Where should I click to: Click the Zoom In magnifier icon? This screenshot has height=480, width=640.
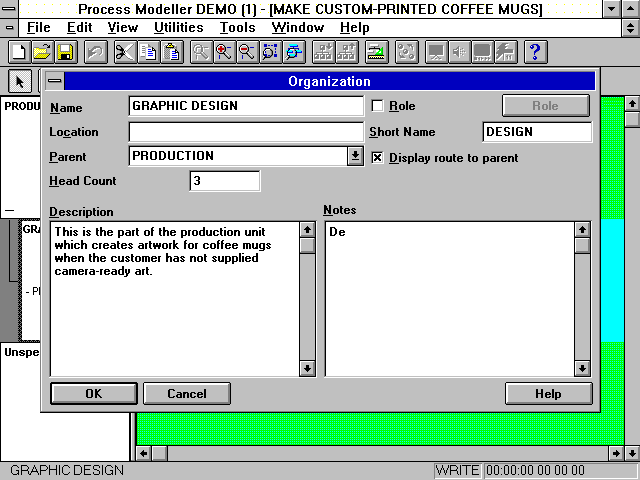[224, 52]
